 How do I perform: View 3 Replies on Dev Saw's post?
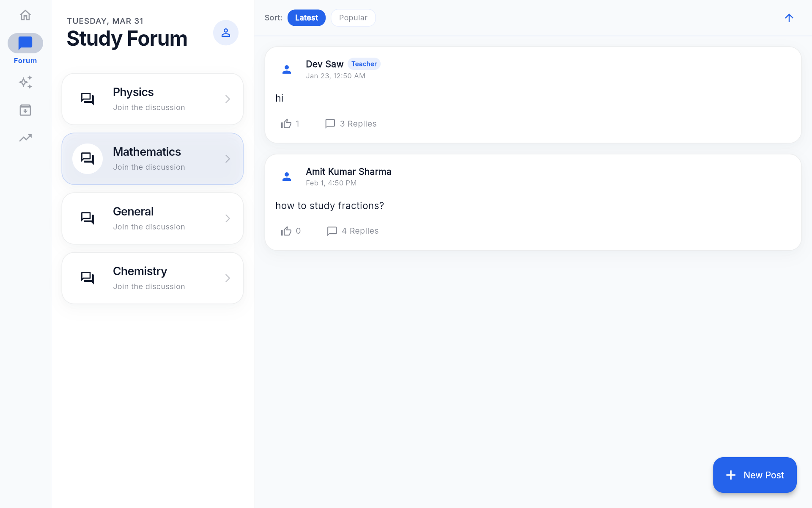click(358, 124)
